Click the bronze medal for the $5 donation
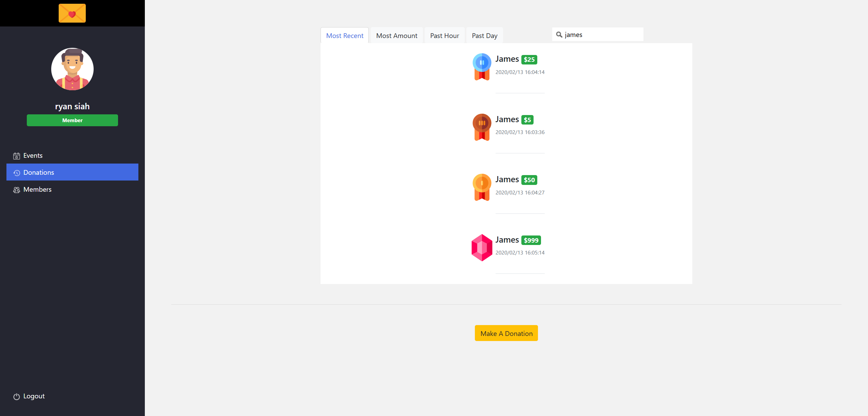868x416 pixels. pyautogui.click(x=482, y=127)
